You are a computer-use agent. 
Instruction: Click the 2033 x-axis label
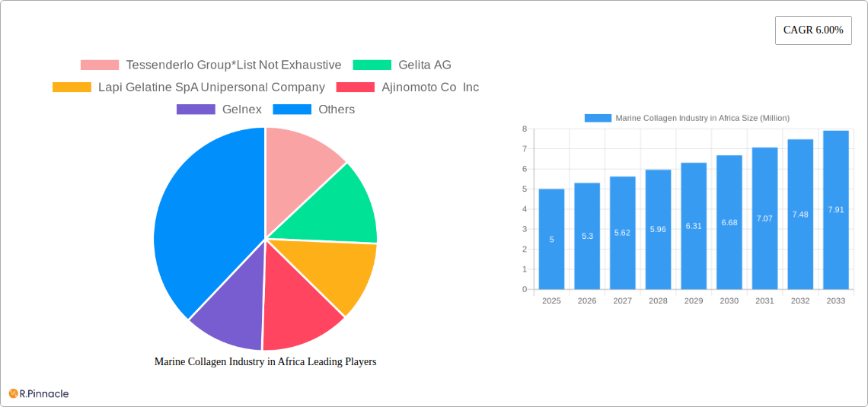[836, 300]
